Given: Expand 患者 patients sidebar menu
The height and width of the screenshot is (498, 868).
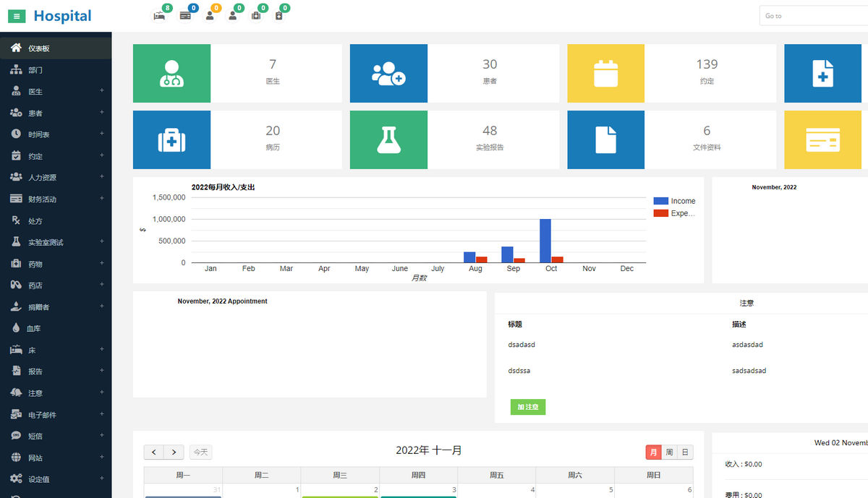Looking at the screenshot, I should click(x=56, y=113).
